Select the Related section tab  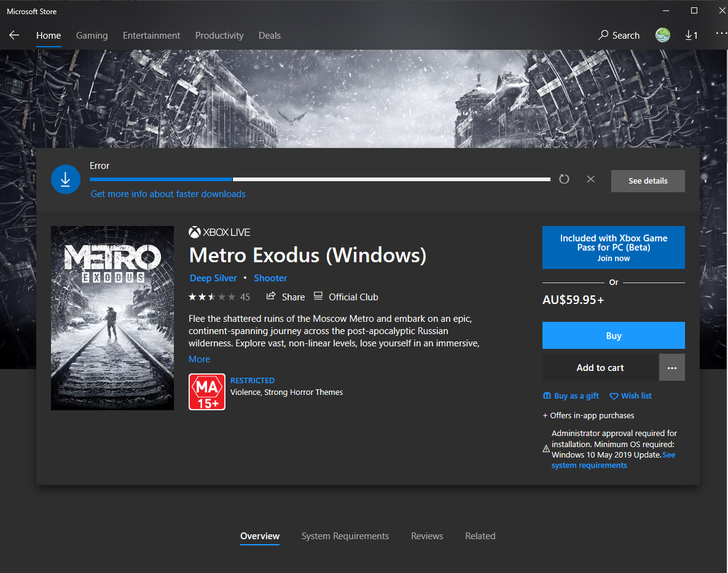(x=480, y=536)
